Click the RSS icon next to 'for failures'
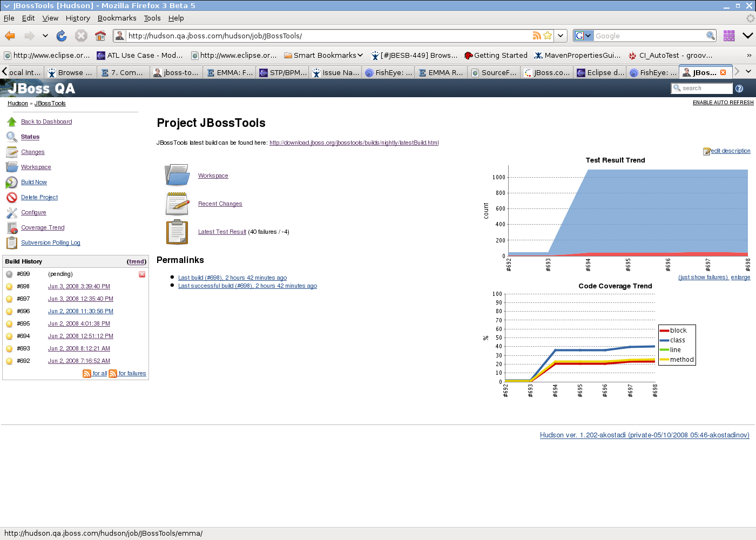This screenshot has width=756, height=540. [113, 374]
